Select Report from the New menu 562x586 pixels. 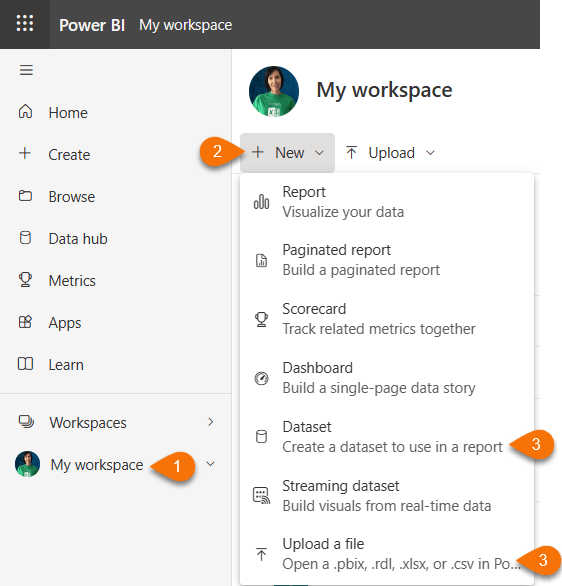click(387, 202)
